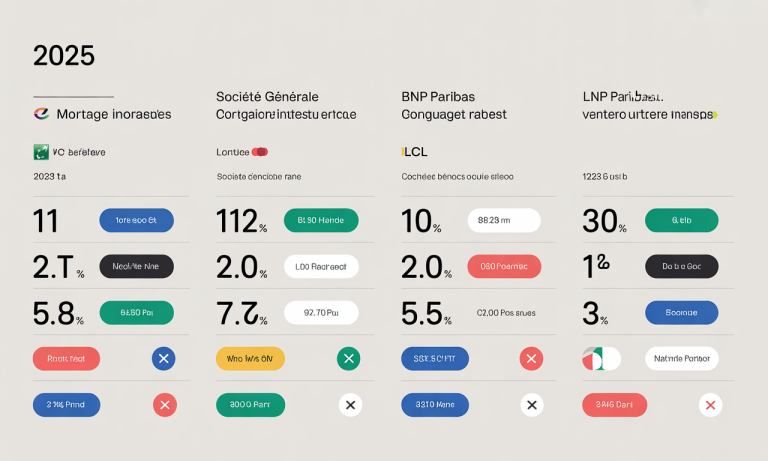This screenshot has width=768, height=461.
Task: Click the white X icon beside 3000 Rarr
Action: (x=349, y=405)
